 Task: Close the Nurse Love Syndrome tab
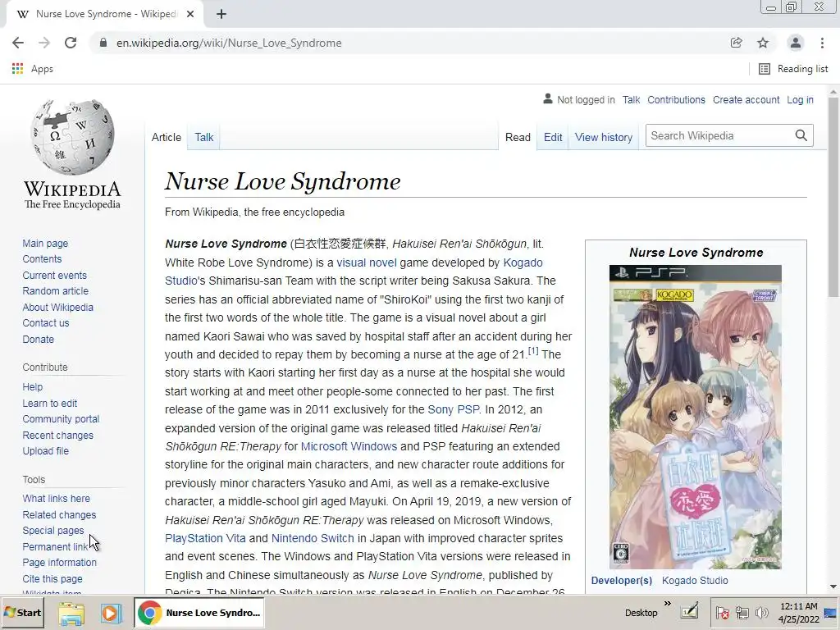[190, 14]
